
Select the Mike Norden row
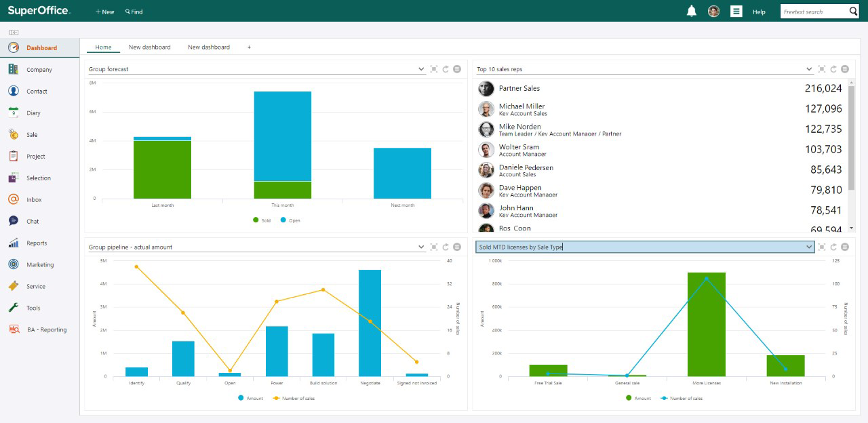click(x=660, y=129)
